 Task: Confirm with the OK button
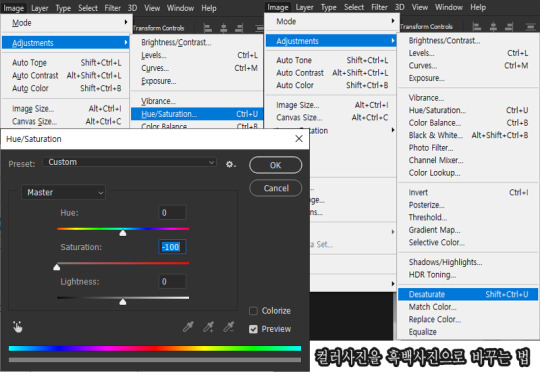point(276,165)
